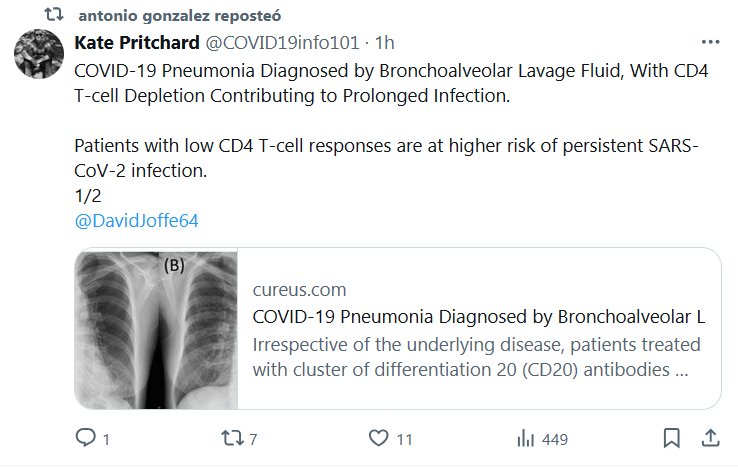The image size is (738, 468).
Task: Open the Kate Pritchard display name link
Action: (x=136, y=43)
